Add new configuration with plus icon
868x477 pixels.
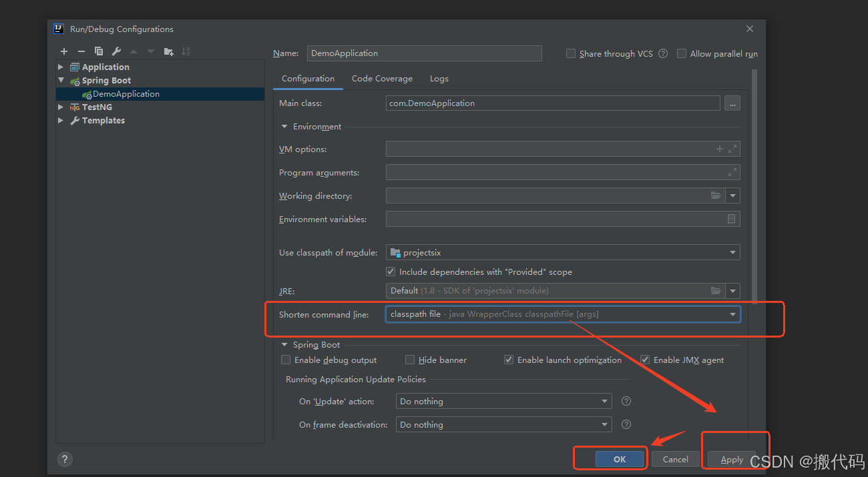[64, 51]
